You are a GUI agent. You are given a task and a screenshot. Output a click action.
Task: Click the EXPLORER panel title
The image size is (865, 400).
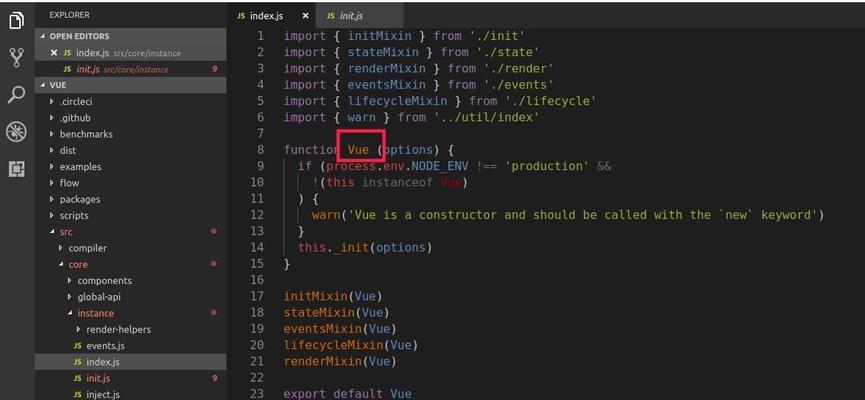point(70,15)
